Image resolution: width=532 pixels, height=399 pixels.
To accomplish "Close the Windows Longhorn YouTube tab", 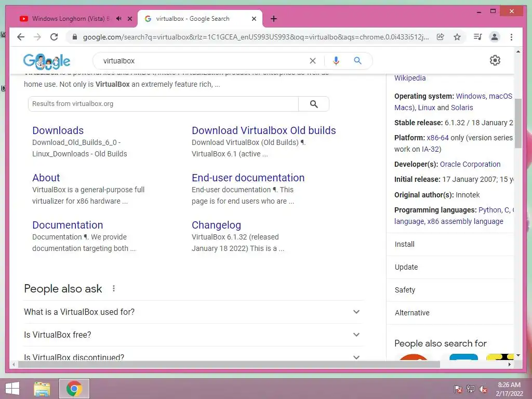I will coord(129,19).
